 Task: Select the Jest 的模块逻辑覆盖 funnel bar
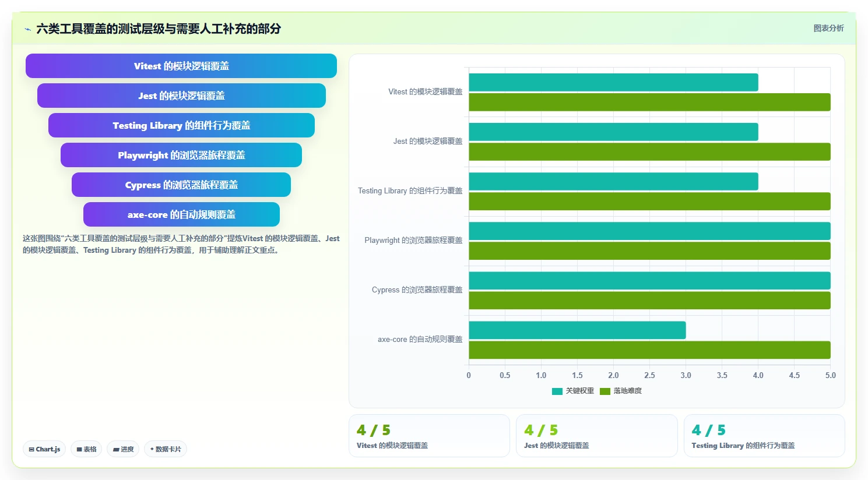(181, 96)
